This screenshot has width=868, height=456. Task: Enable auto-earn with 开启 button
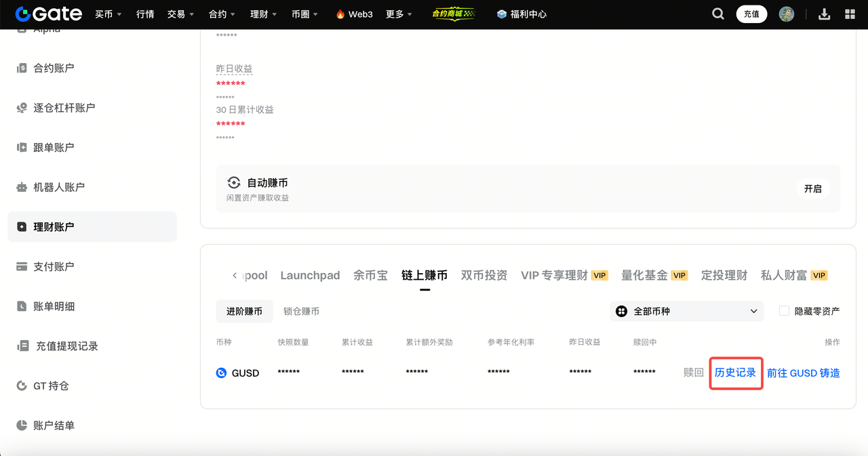[812, 189]
